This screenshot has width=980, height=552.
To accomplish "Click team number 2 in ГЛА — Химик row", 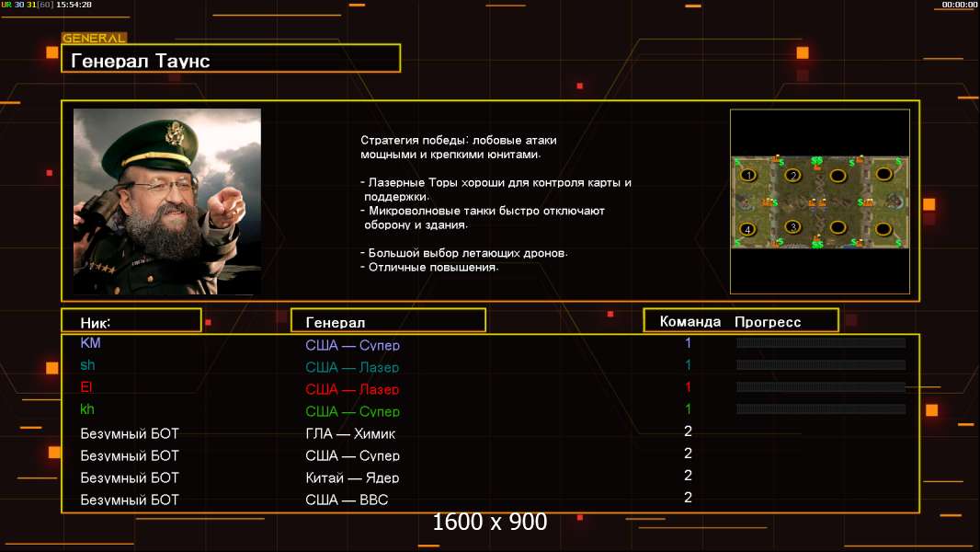I will click(689, 431).
